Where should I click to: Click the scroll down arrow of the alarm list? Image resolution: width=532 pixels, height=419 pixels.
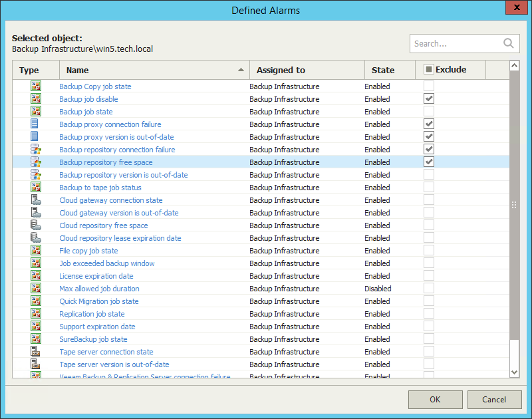coord(514,372)
